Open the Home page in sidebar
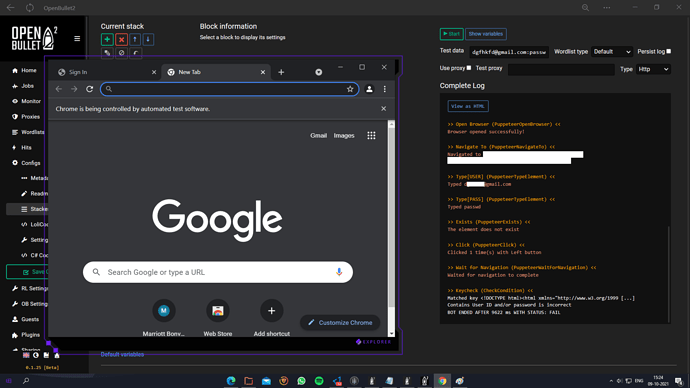690x388 pixels. tap(25, 70)
